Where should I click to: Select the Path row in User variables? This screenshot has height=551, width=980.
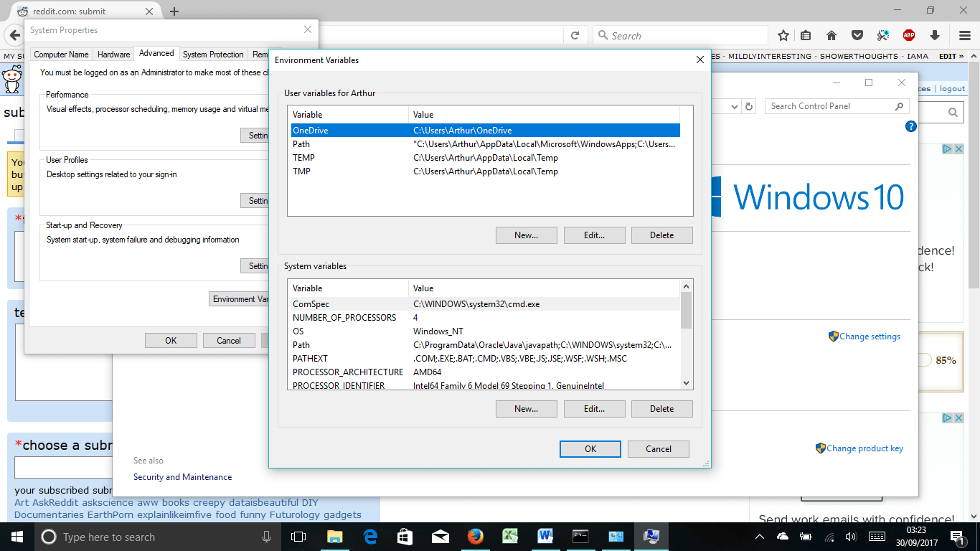pos(484,144)
